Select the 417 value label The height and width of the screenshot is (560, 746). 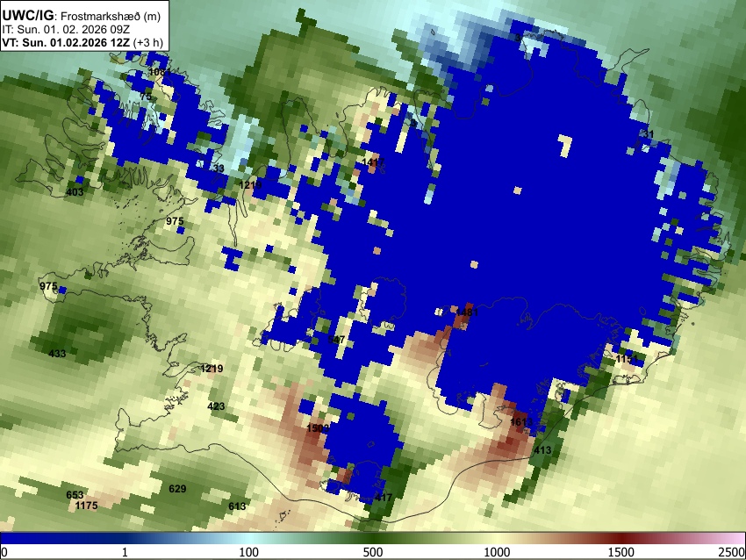[384, 498]
